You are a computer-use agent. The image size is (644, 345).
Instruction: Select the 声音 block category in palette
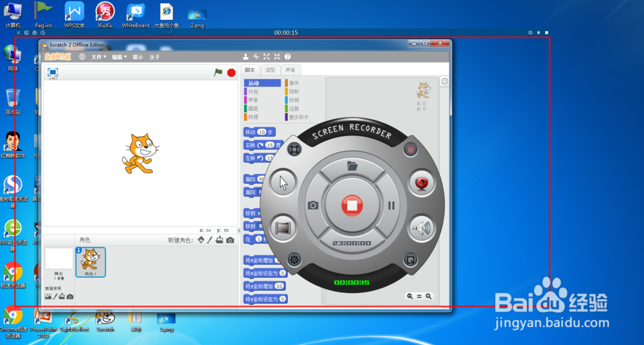click(x=263, y=100)
